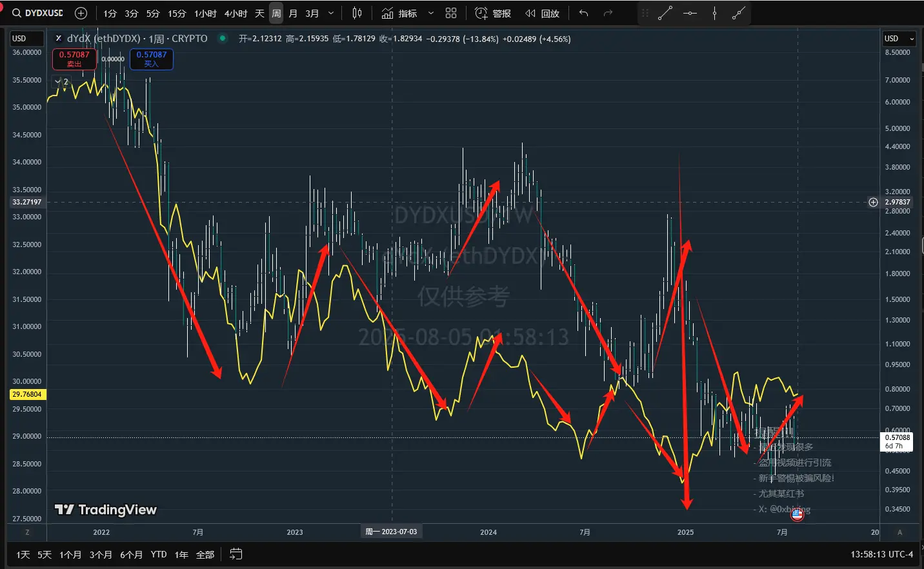Viewport: 924px width, 569px height.
Task: Start 回放 bar replay mode
Action: click(542, 13)
